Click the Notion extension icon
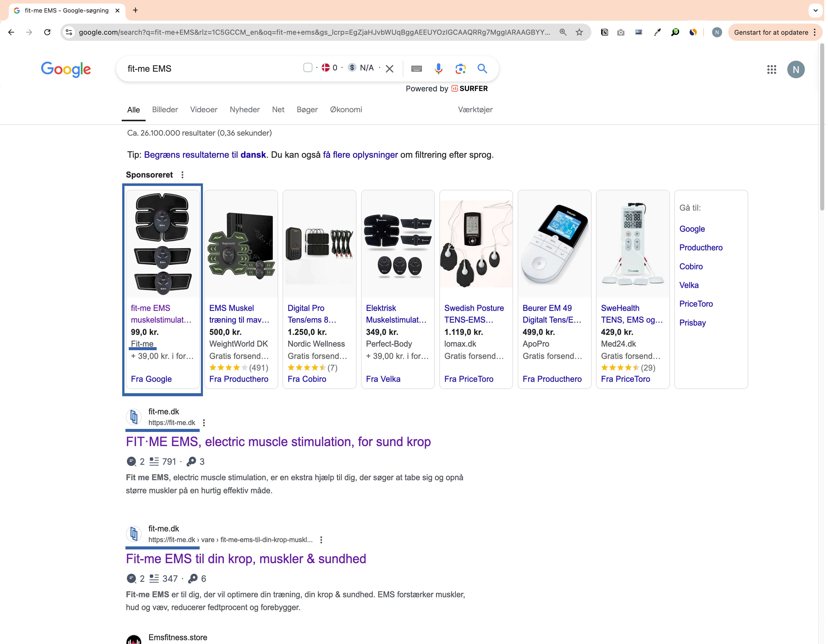The height and width of the screenshot is (644, 828). point(604,32)
